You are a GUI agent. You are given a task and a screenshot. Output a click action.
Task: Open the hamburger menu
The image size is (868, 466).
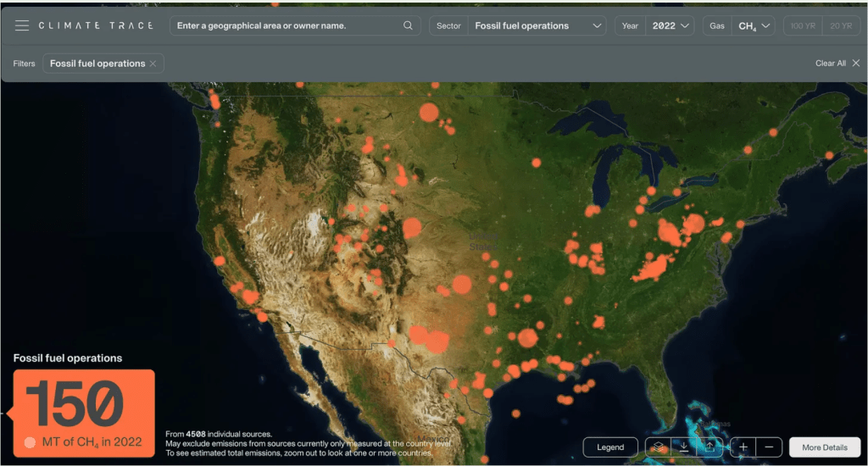tap(22, 25)
